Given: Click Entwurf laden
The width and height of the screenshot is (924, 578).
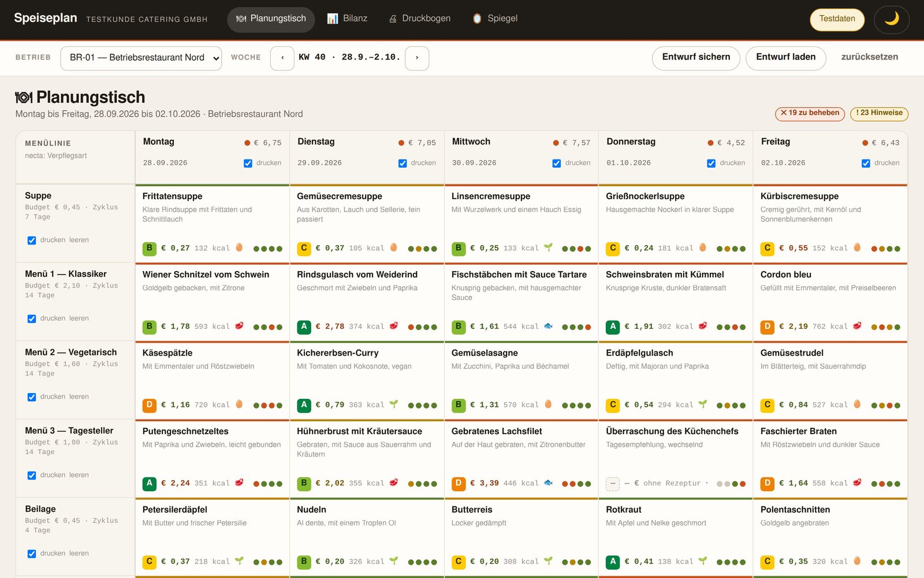Looking at the screenshot, I should [x=786, y=58].
